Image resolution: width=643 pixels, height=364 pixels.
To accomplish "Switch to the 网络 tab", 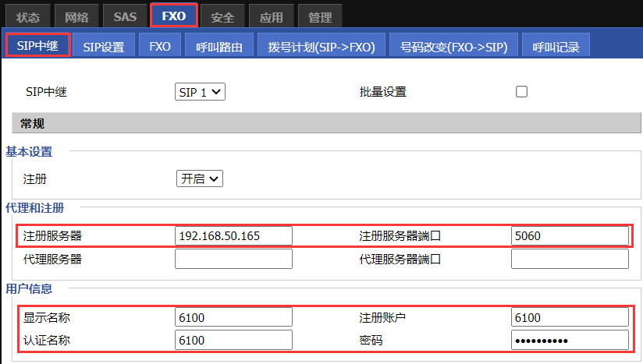I will (x=76, y=17).
